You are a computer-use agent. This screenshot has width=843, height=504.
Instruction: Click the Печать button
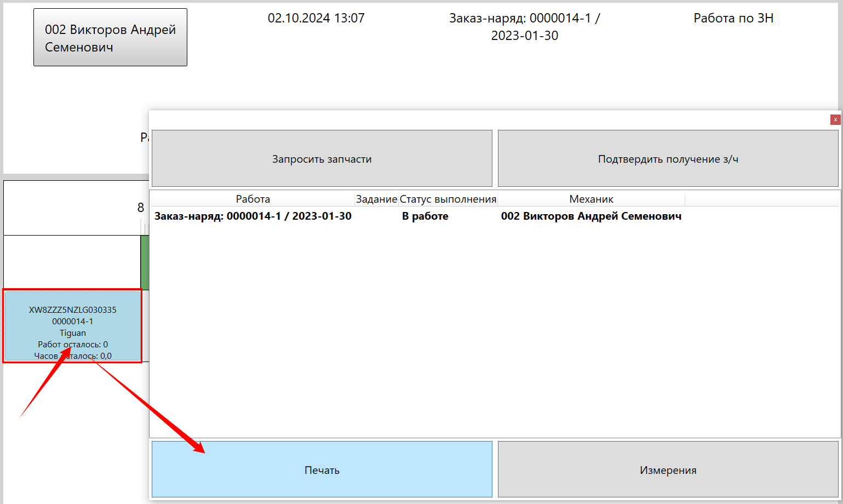[x=322, y=469]
